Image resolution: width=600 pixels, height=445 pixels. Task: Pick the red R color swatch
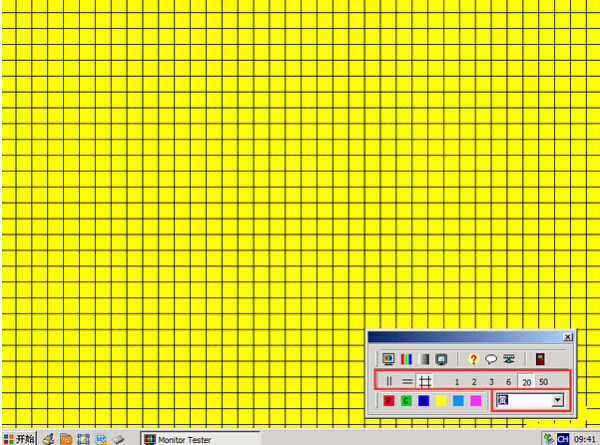(388, 401)
